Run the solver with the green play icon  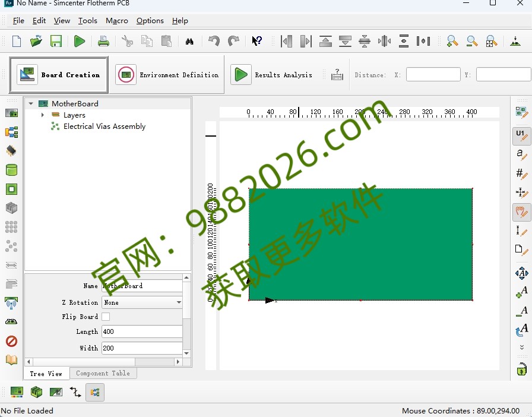tap(80, 41)
